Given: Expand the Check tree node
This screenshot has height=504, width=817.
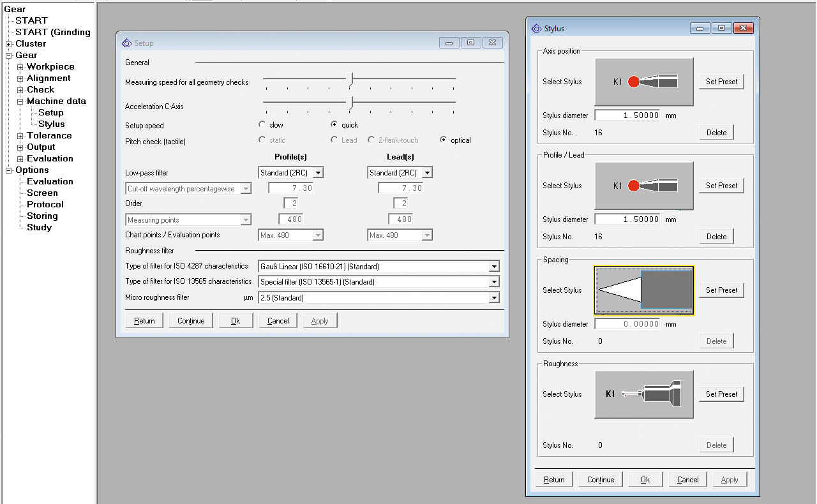Looking at the screenshot, I should coord(20,90).
